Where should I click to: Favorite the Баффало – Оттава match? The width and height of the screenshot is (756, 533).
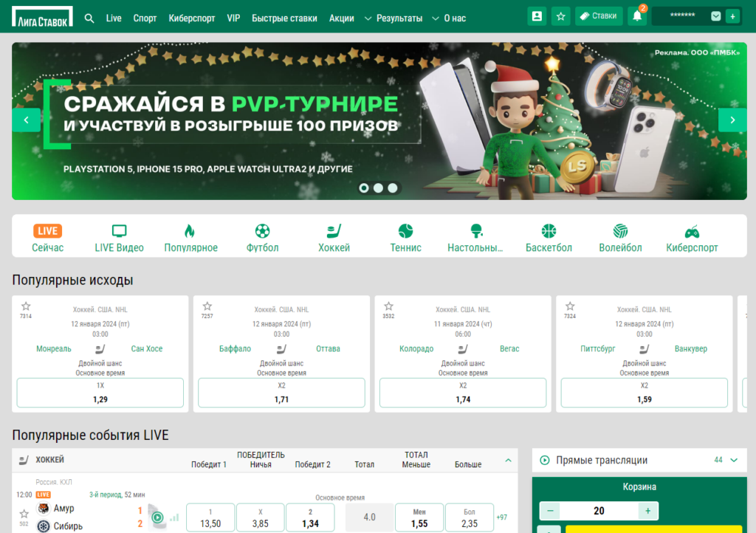207,306
